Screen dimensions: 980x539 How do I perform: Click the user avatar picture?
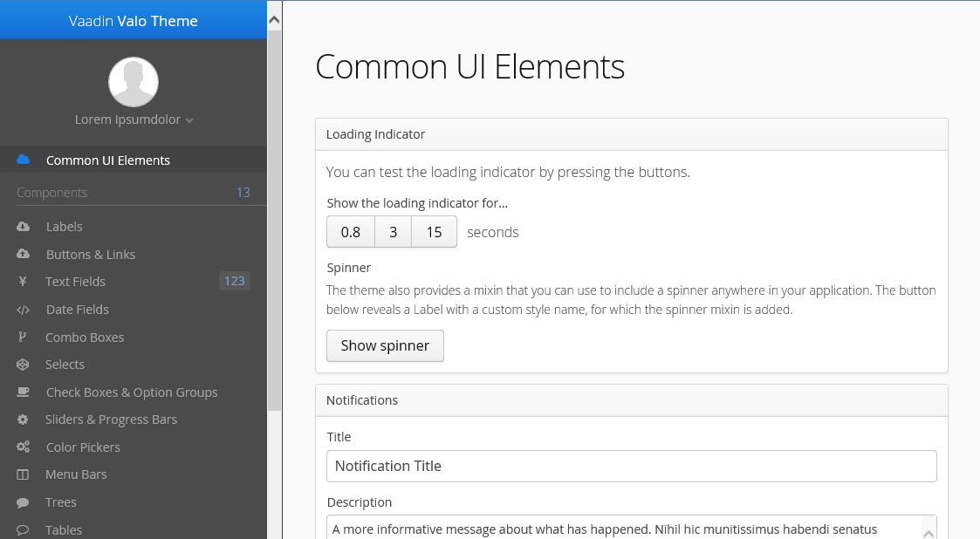(x=133, y=82)
